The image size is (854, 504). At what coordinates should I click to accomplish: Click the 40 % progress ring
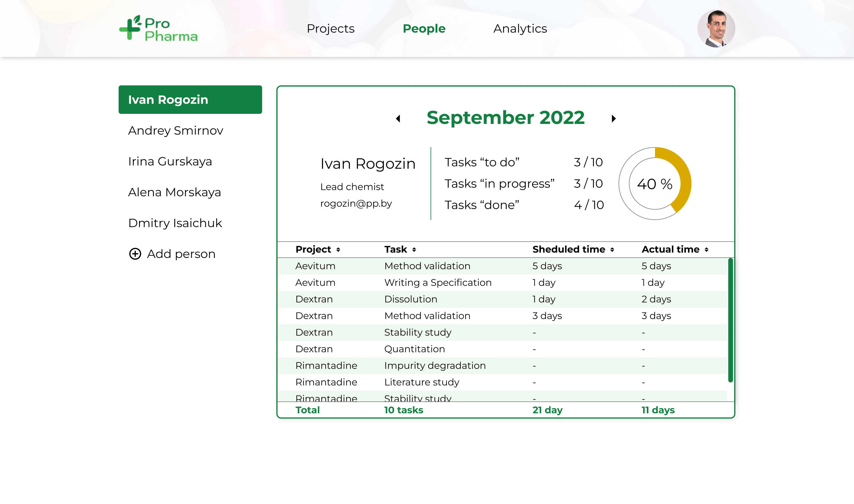[655, 184]
